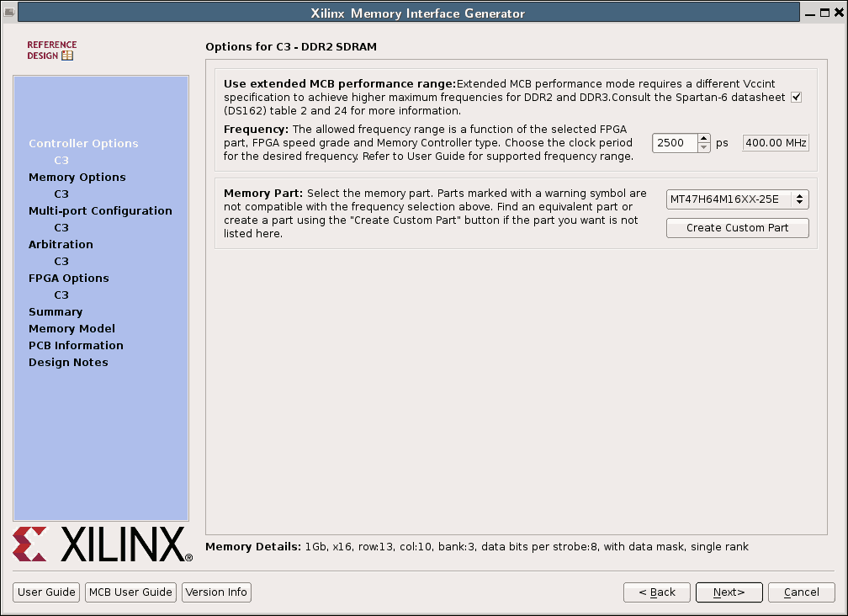Open the window menu icon in title bar
The image size is (848, 616).
(9, 13)
